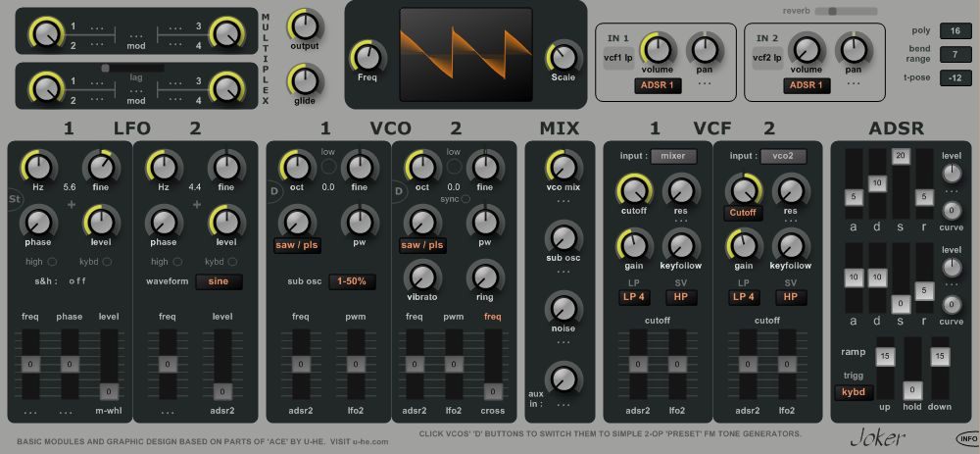Toggle LFO 2 kybd switch
The height and width of the screenshot is (454, 980).
point(232,262)
